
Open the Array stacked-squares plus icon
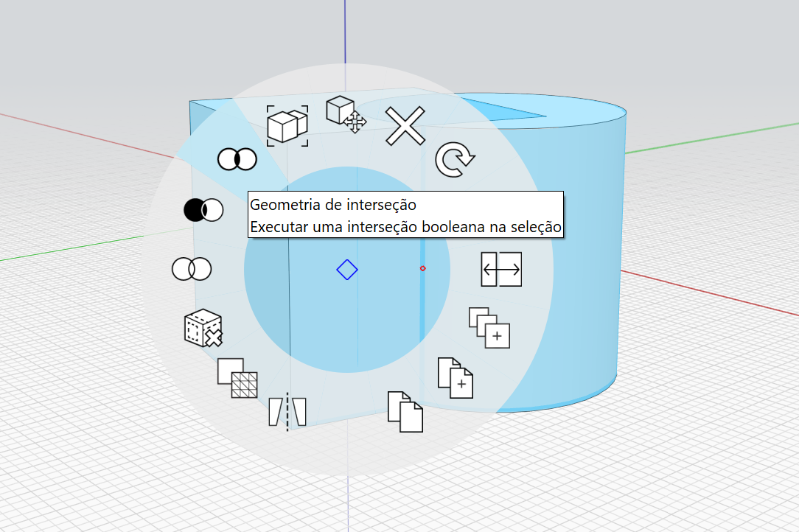pyautogui.click(x=489, y=328)
